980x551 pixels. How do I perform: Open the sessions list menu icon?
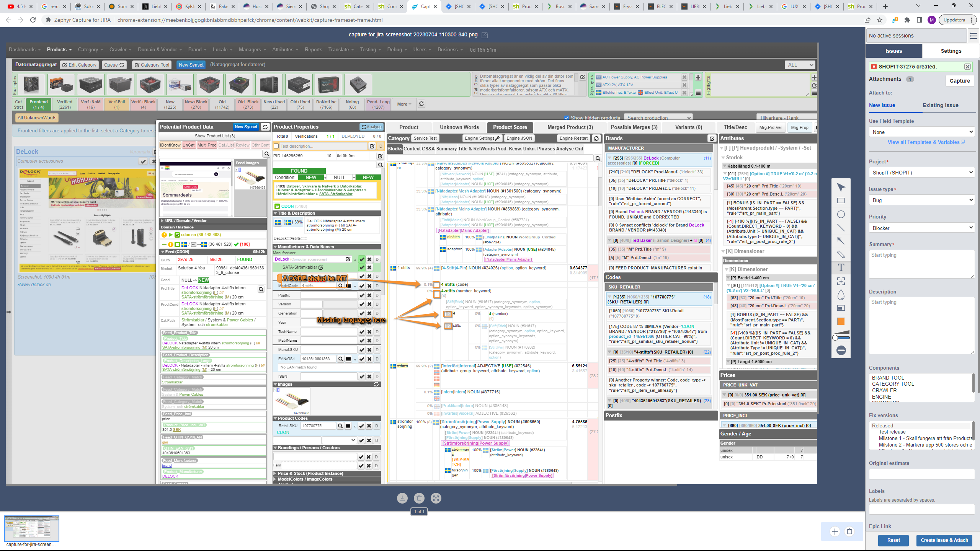coord(973,36)
